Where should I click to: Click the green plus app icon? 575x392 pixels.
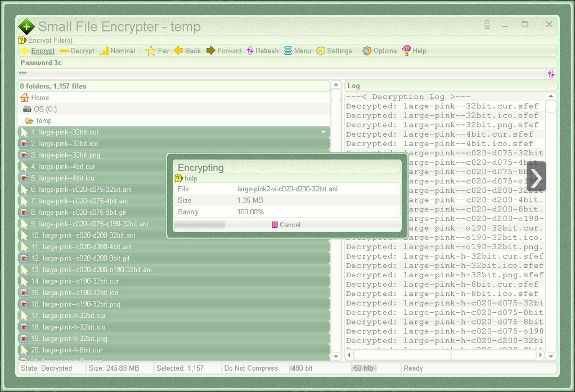click(x=26, y=26)
